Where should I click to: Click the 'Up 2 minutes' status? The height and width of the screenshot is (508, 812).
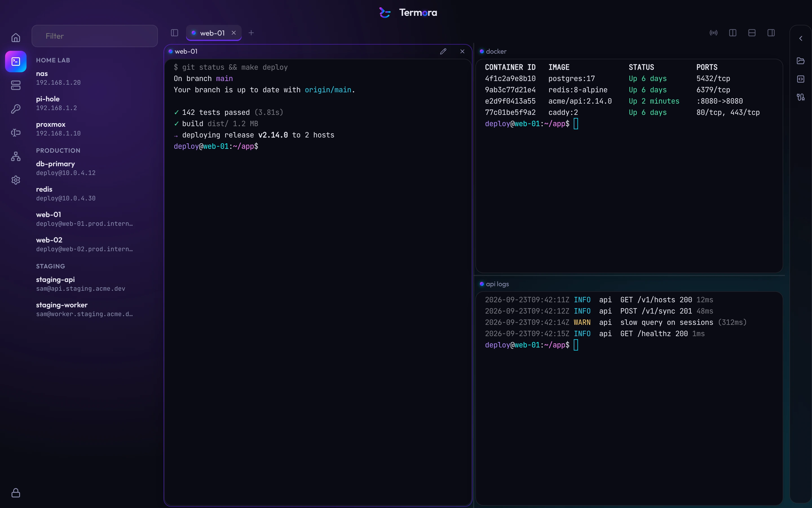coord(654,101)
